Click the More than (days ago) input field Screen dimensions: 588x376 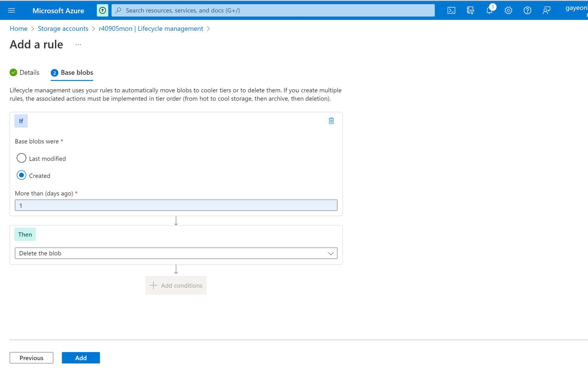coord(176,205)
